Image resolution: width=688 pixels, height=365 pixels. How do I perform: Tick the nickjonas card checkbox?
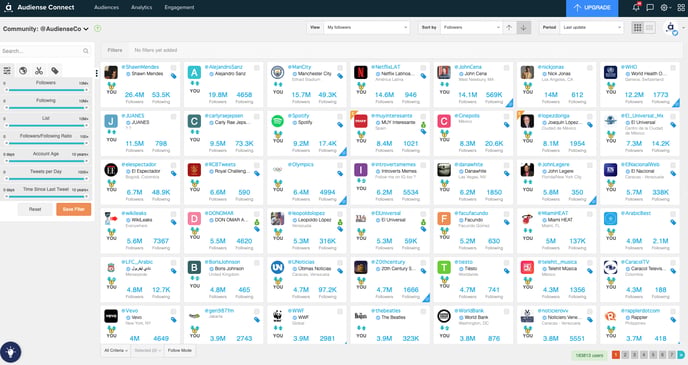pyautogui.click(x=590, y=68)
